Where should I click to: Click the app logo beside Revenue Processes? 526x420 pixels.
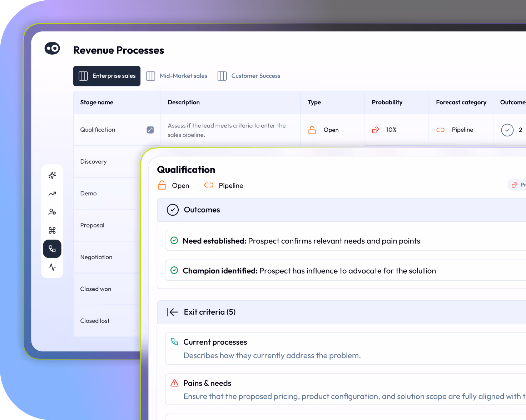tap(52, 48)
